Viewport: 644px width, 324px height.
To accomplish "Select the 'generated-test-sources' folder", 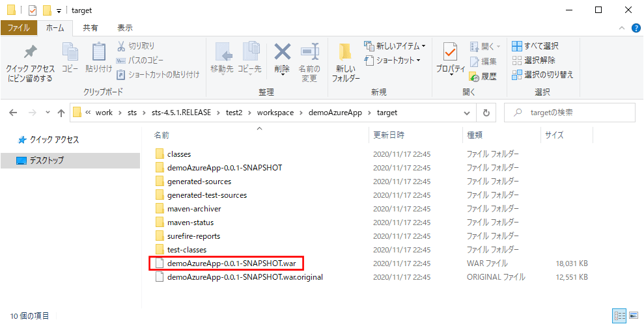I will click(207, 195).
